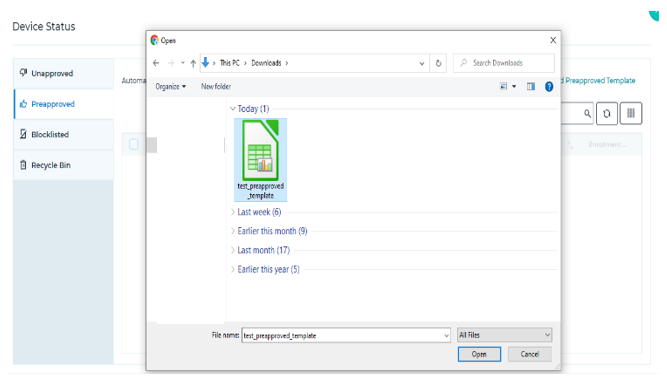Open the All Files type dropdown

[505, 335]
